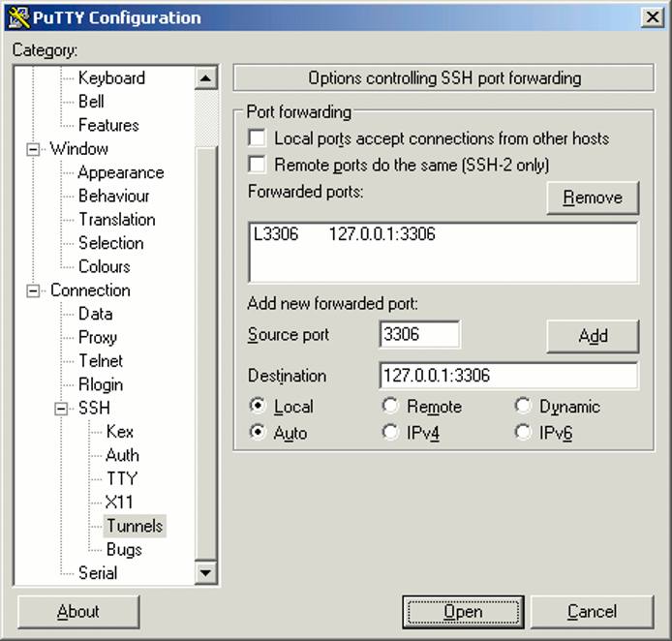The width and height of the screenshot is (672, 641).
Task: Click the Source port input field
Action: [419, 334]
